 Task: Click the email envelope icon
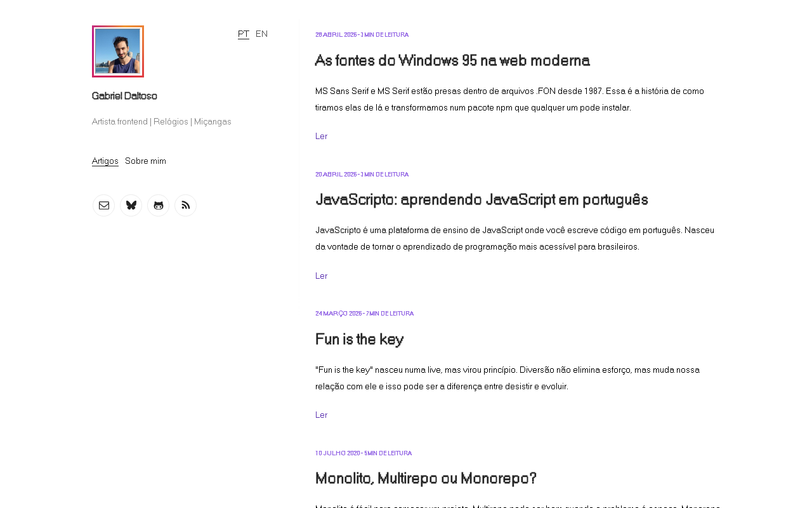[x=104, y=206]
